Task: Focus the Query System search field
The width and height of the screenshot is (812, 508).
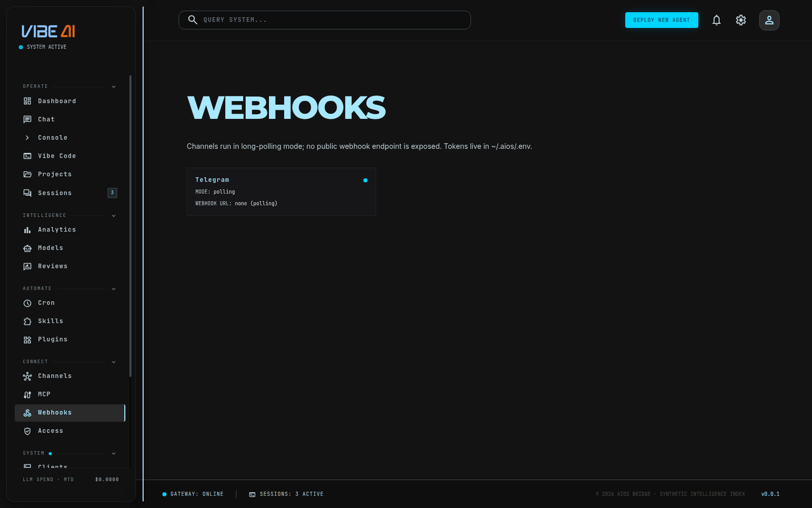Action: (325, 20)
